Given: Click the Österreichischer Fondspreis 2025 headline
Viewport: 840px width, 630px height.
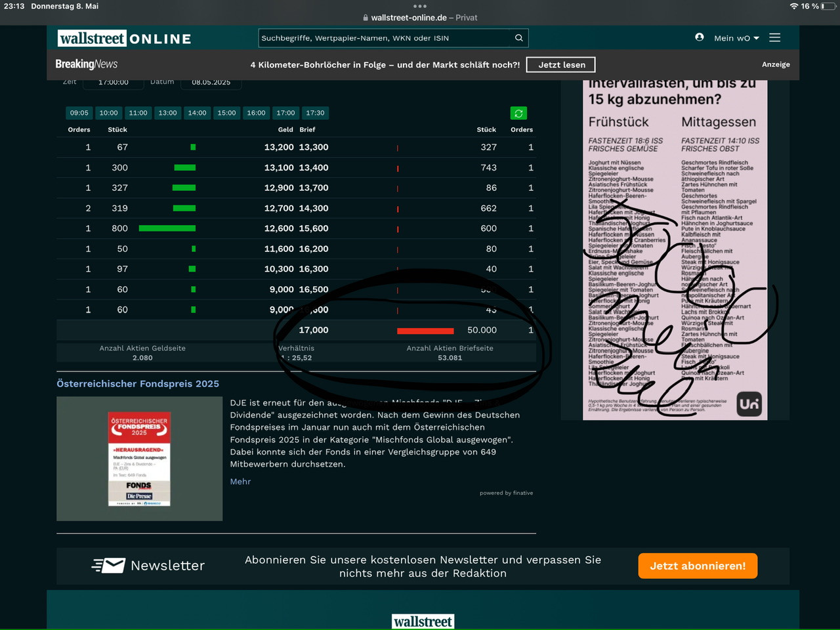Looking at the screenshot, I should (138, 384).
